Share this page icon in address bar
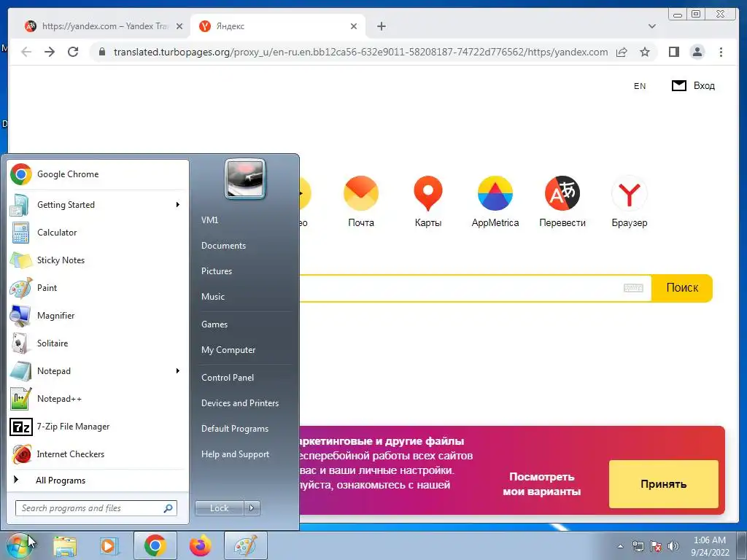The image size is (747, 560). 622,52
